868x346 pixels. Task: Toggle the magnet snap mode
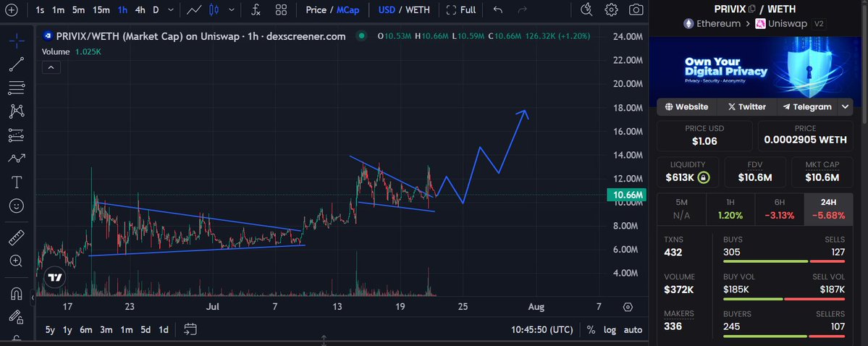[17, 293]
